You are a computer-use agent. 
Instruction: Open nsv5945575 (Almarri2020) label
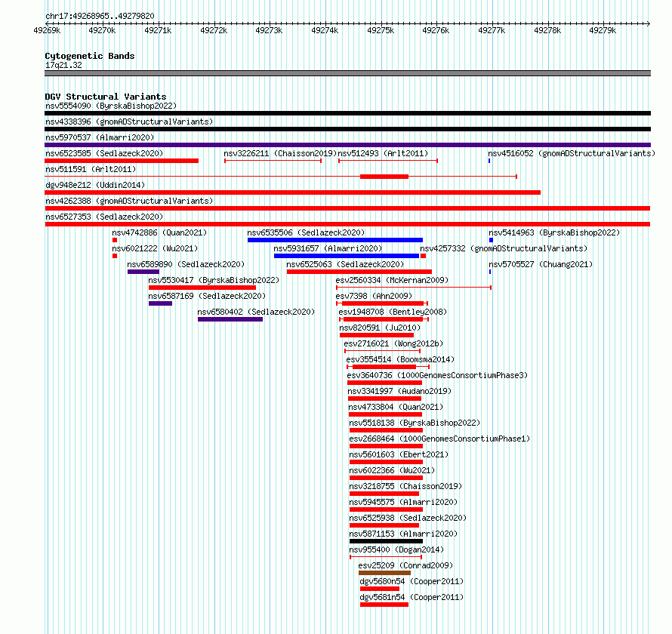tap(403, 502)
